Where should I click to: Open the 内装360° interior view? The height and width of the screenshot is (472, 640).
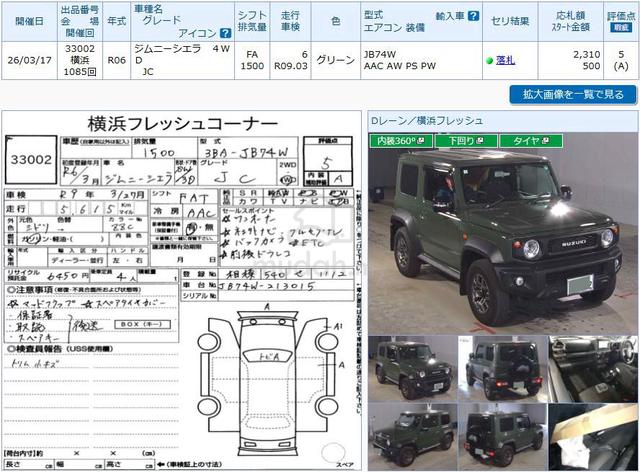click(x=401, y=141)
